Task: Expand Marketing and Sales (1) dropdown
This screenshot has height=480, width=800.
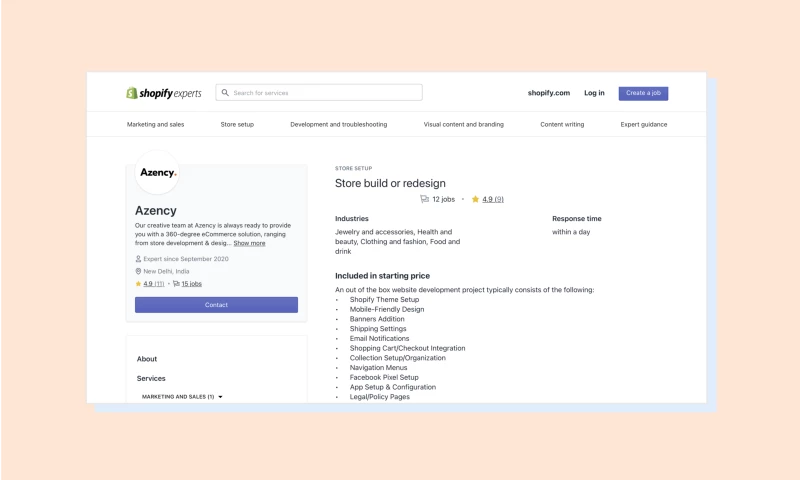Action: [x=182, y=397]
